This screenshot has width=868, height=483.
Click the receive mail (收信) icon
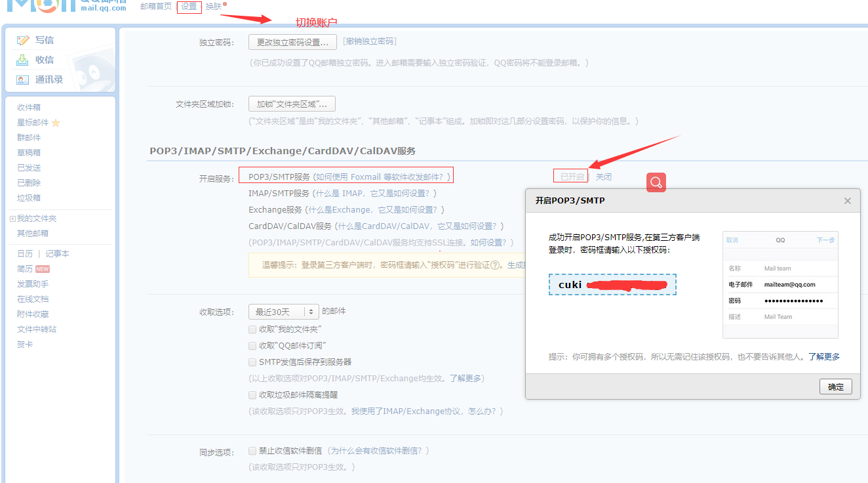pyautogui.click(x=24, y=60)
